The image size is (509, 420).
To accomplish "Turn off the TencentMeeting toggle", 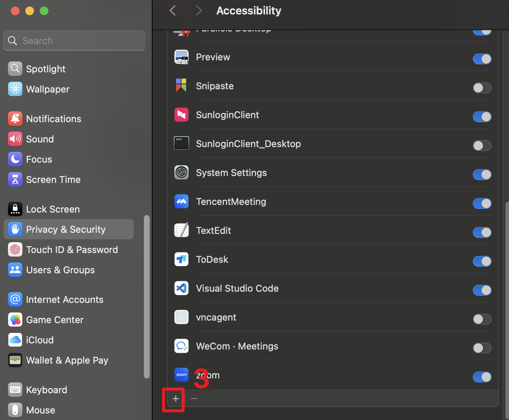I will (482, 203).
